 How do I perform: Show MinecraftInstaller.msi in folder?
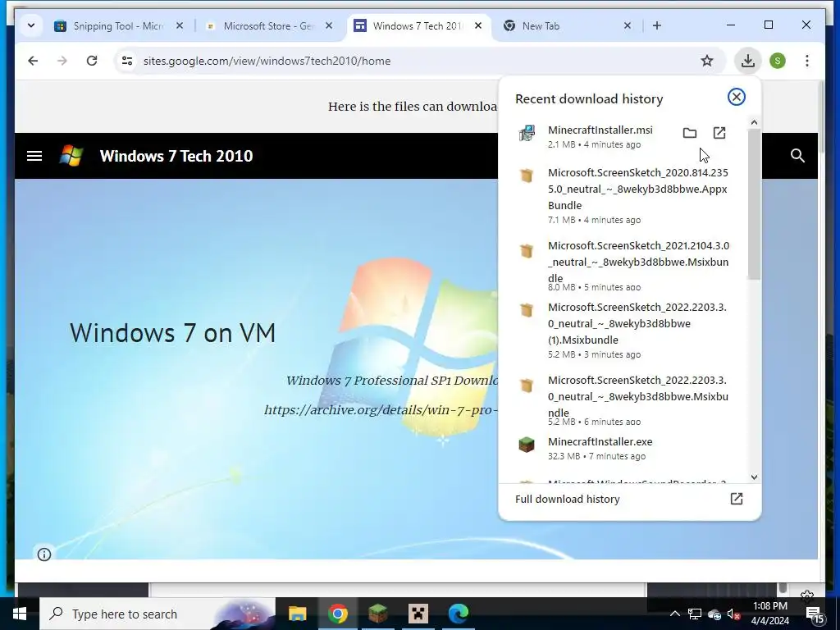pos(689,133)
